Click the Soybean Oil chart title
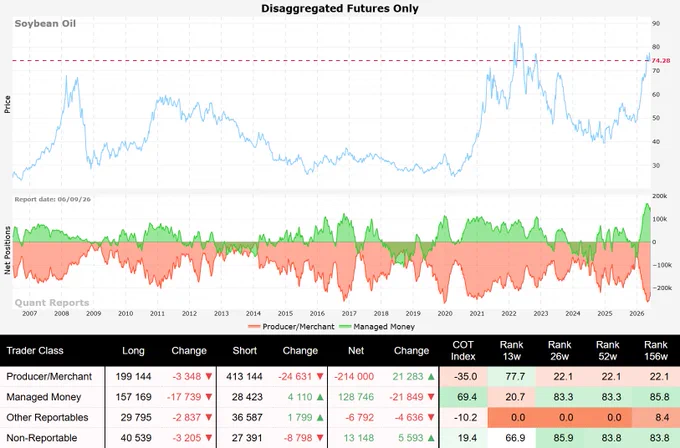This screenshot has height=448, width=680. (x=45, y=23)
